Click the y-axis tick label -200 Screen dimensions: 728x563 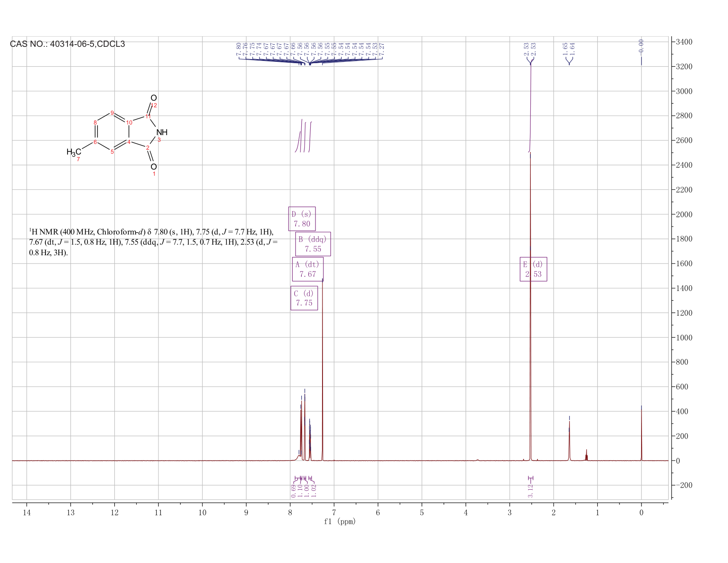683,485
